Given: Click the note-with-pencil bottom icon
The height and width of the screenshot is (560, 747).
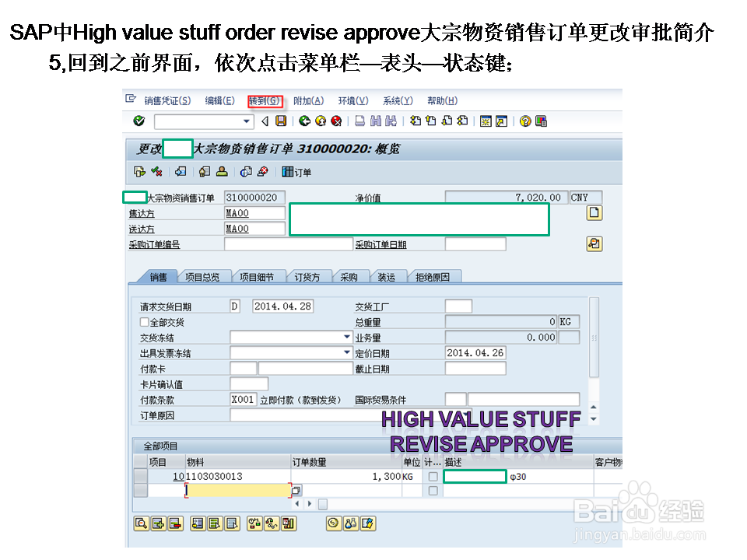Looking at the screenshot, I should (368, 523).
